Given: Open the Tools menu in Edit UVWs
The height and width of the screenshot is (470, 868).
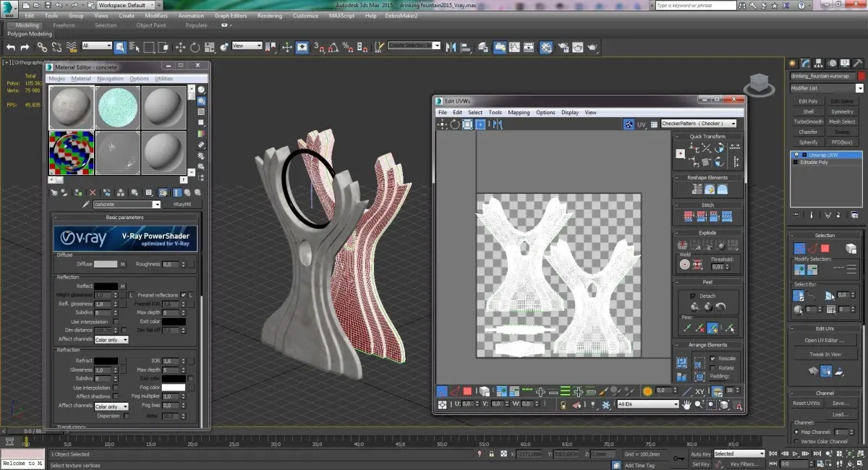Looking at the screenshot, I should 495,113.
